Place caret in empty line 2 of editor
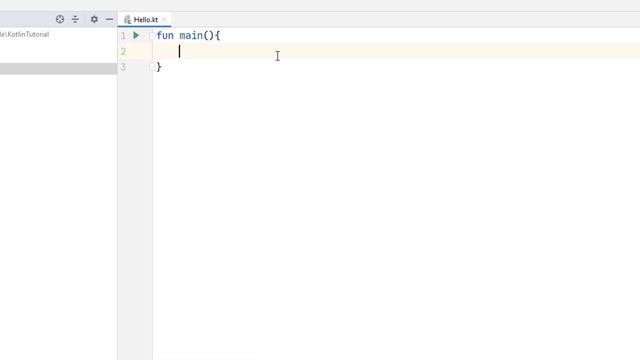 396,51
